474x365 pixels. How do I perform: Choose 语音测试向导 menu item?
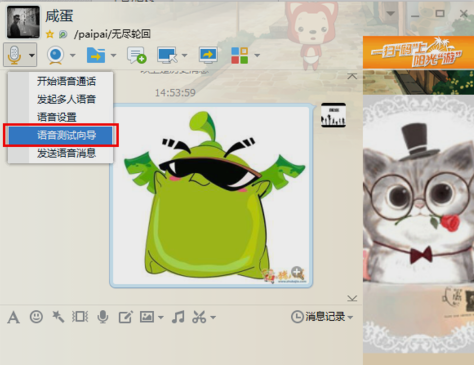61,135
